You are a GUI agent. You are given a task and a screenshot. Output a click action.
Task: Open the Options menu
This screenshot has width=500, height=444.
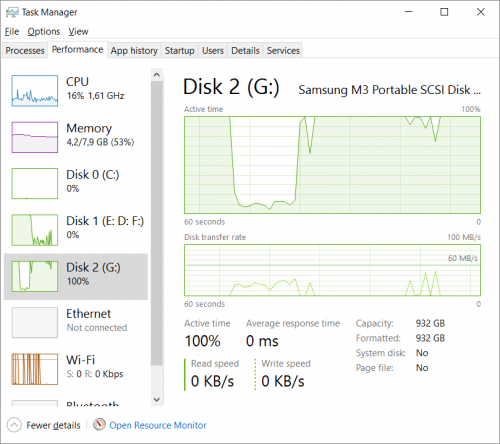[x=44, y=32]
